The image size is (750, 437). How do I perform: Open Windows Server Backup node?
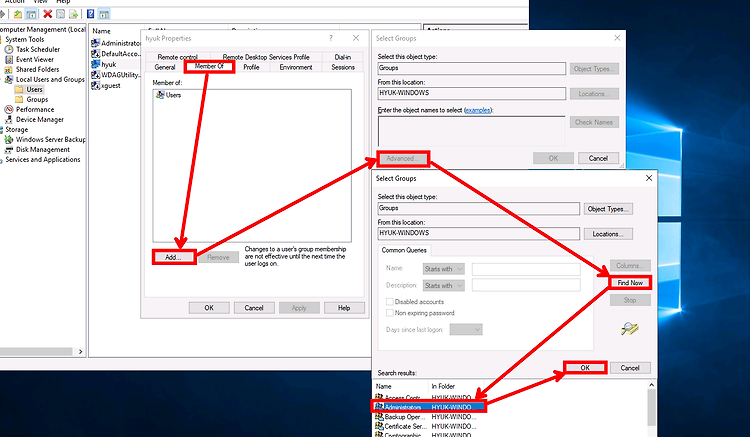[x=45, y=140]
